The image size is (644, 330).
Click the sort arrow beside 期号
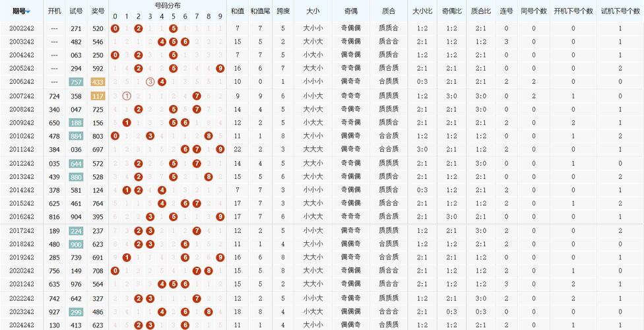coord(28,12)
